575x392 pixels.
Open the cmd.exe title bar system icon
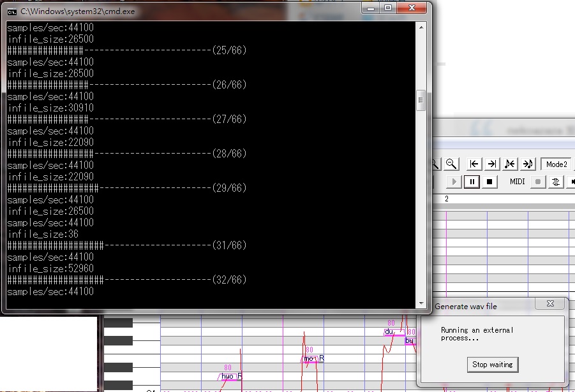click(x=11, y=11)
